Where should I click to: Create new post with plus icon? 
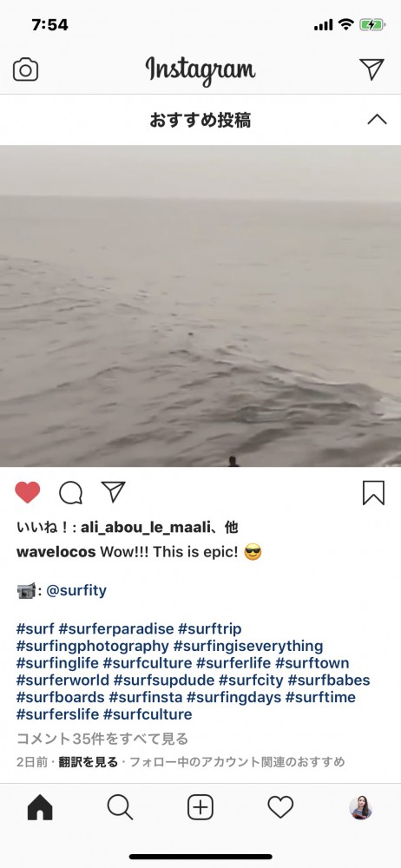point(200,808)
